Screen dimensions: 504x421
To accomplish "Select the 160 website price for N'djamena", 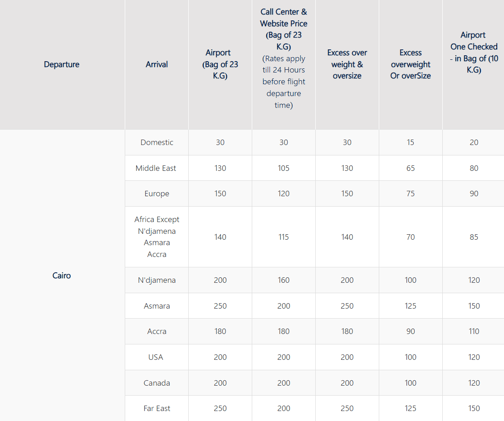I will [284, 280].
